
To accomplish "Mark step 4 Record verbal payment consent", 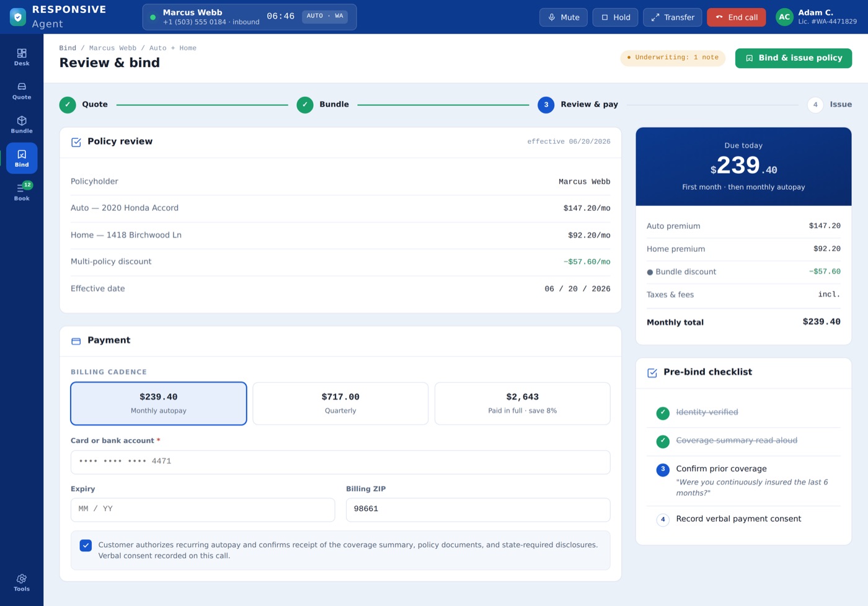I will coord(663,520).
